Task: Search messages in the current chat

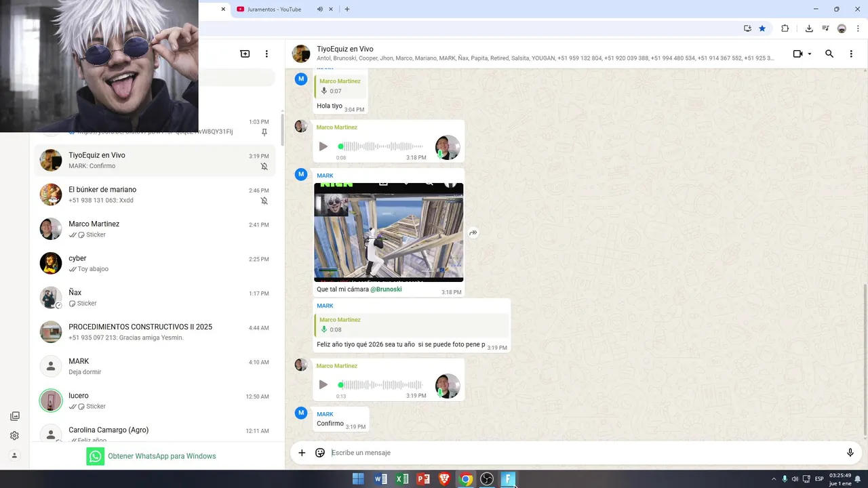Action: point(829,54)
